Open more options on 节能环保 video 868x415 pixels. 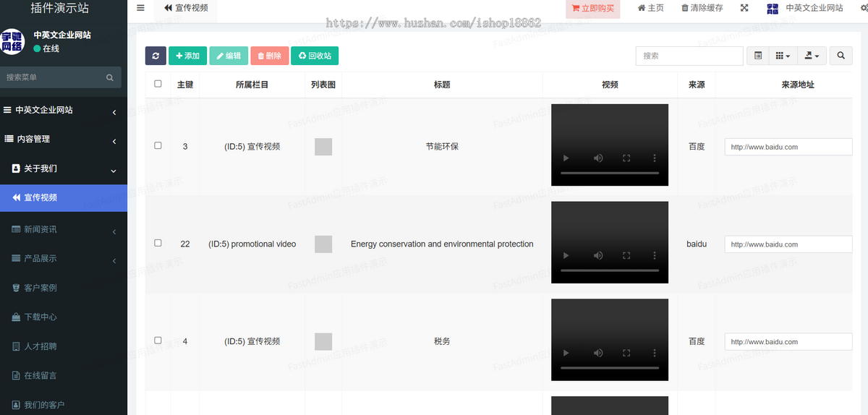[x=655, y=158]
